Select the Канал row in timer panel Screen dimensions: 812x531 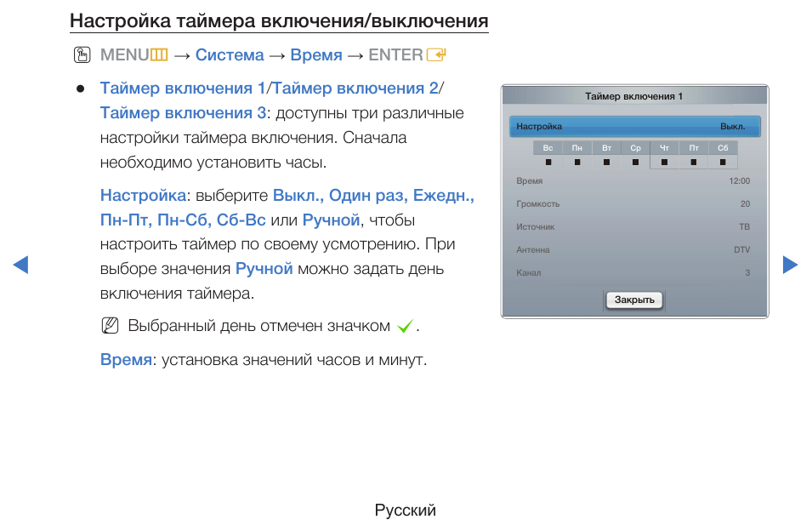pyautogui.click(x=634, y=273)
